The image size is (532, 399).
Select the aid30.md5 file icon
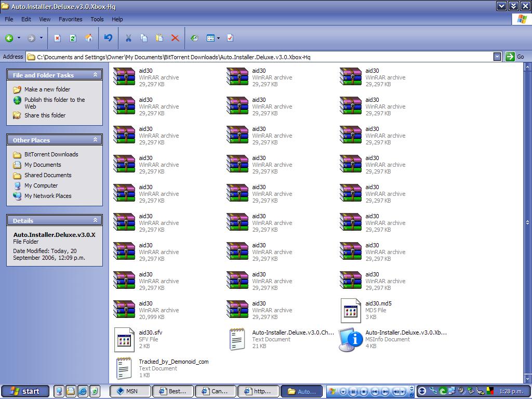pyautogui.click(x=351, y=311)
